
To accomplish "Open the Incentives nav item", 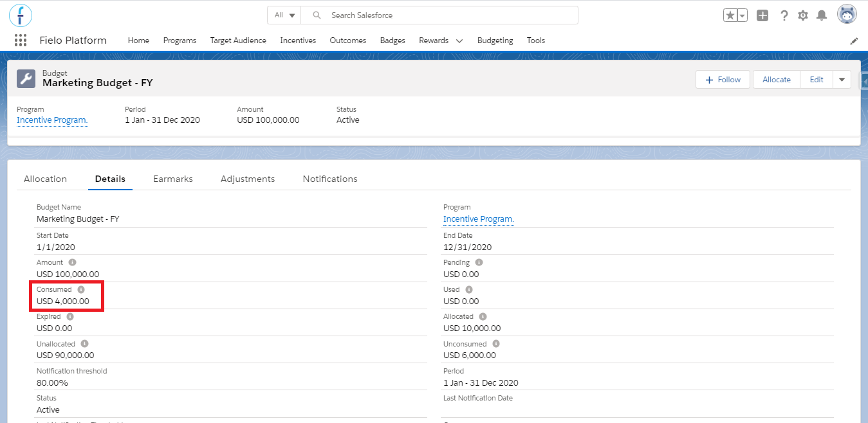I will click(298, 40).
